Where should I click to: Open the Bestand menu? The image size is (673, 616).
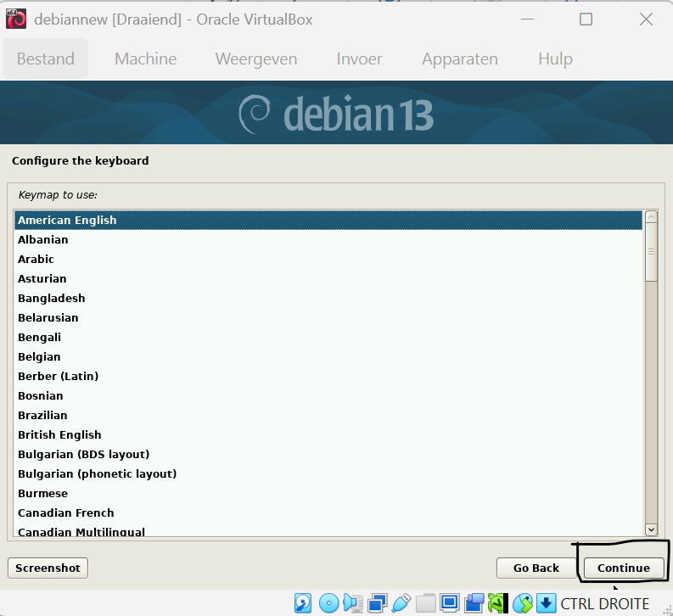[46, 59]
